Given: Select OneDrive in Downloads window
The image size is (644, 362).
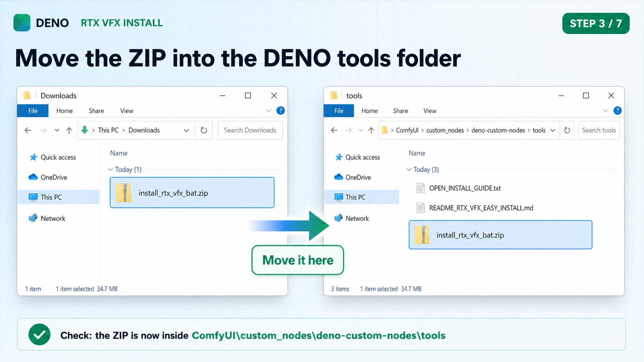Looking at the screenshot, I should pos(48,177).
